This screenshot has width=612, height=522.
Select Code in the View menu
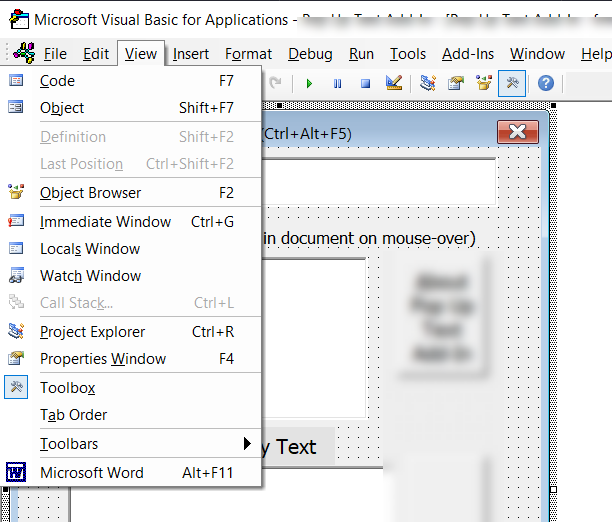(x=131, y=81)
